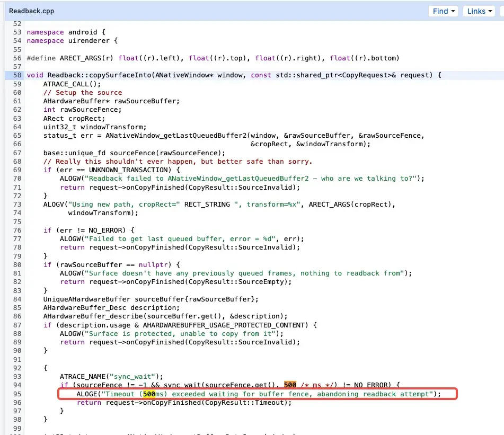Click 'uint32_t windowTransform' declaration
The height and width of the screenshot is (435, 504).
[95, 127]
